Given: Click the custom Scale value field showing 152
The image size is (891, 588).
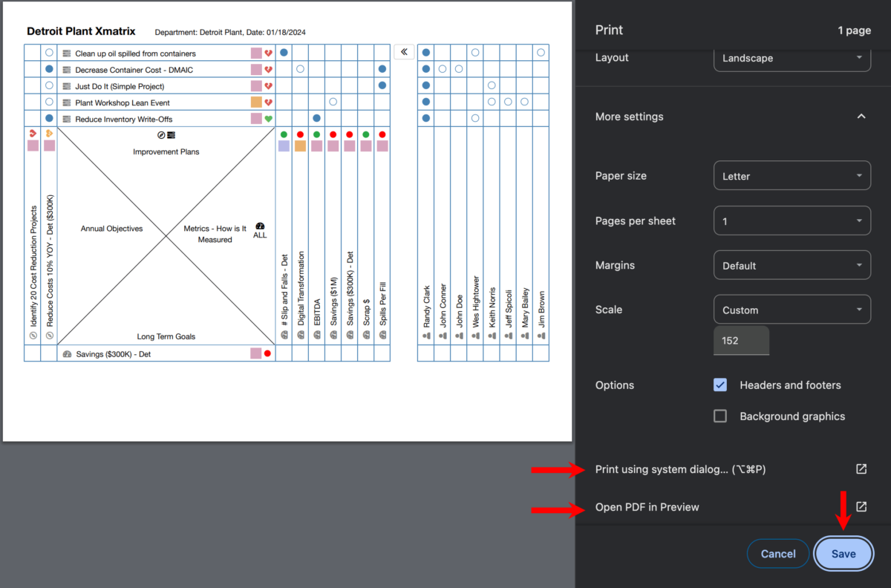Looking at the screenshot, I should coord(741,340).
